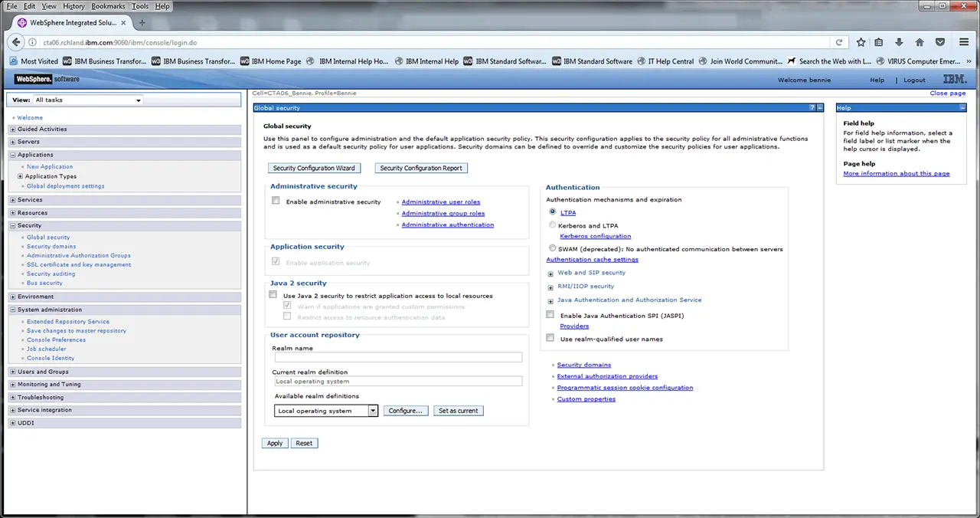Show more bookmarks overflow chevron
Viewport: 980px width, 518px height.
click(x=968, y=61)
